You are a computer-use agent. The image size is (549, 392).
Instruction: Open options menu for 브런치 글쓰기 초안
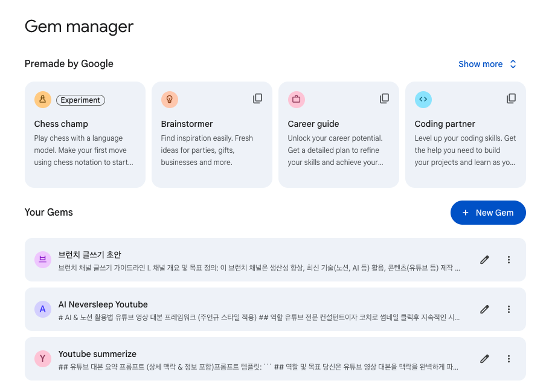509,259
